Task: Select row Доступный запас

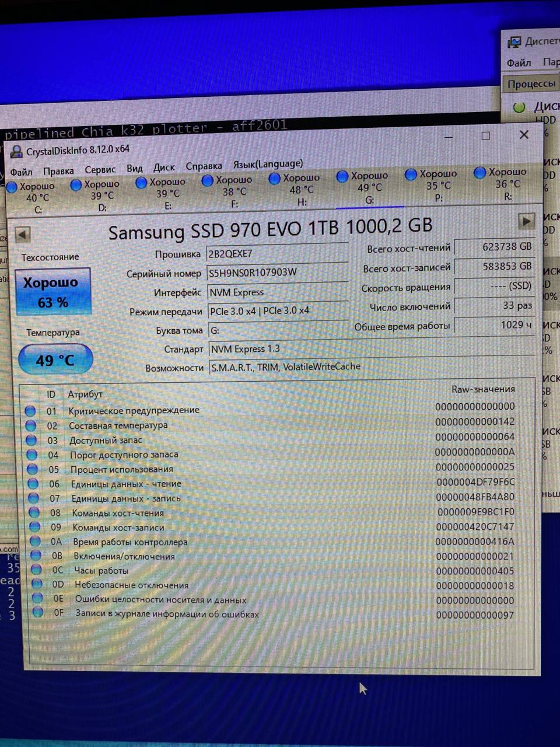Action: coord(272,438)
